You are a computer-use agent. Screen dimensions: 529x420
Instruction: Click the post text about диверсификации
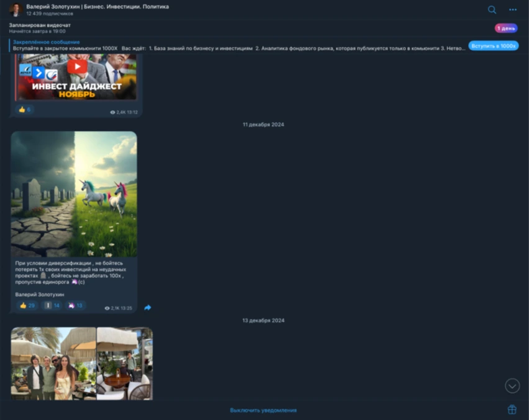pos(71,272)
